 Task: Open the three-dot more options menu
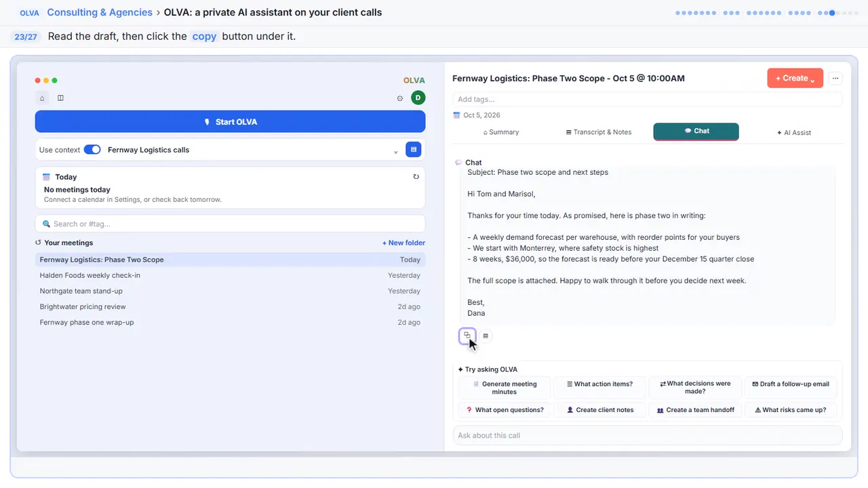pyautogui.click(x=835, y=78)
